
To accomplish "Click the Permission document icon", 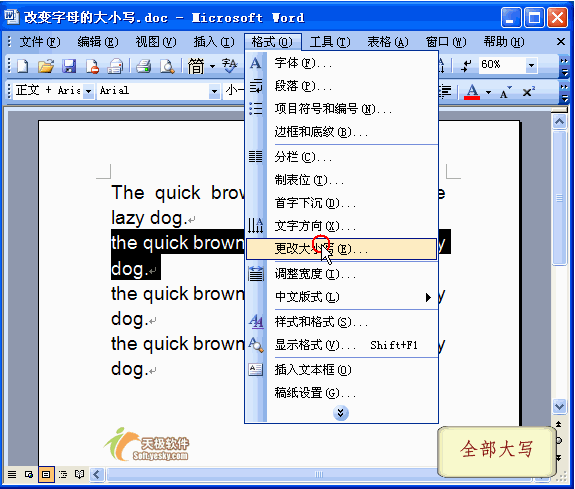I will pos(92,66).
